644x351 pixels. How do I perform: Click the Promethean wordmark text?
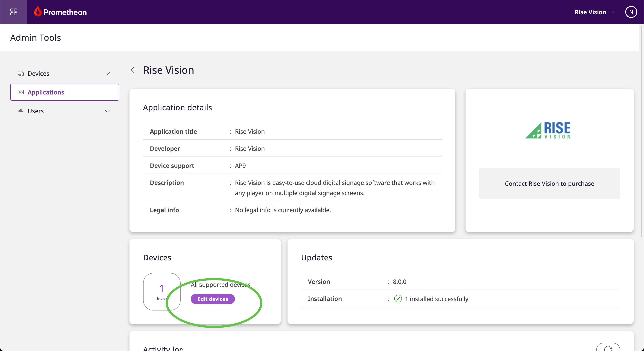(65, 12)
